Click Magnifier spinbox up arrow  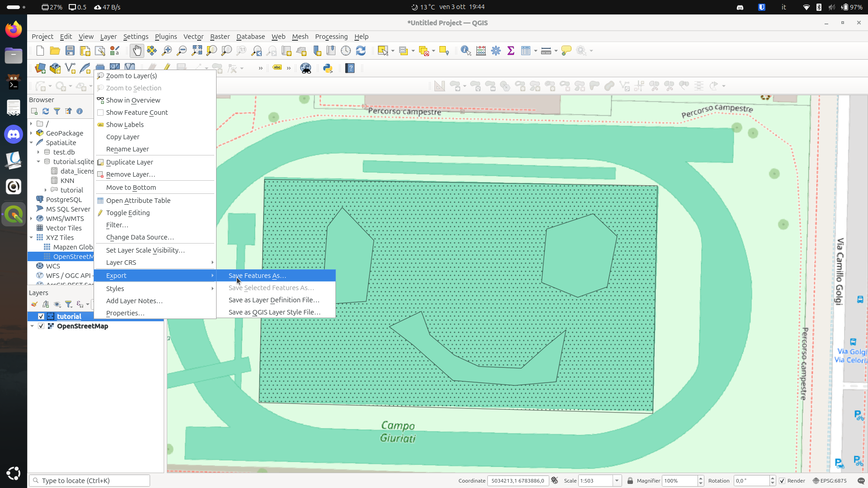pos(701,478)
